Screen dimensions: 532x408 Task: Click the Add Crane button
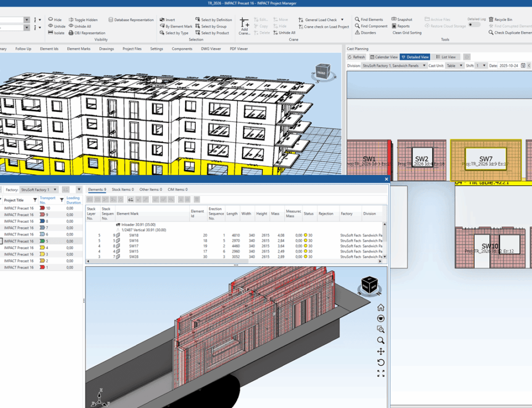[x=244, y=27]
